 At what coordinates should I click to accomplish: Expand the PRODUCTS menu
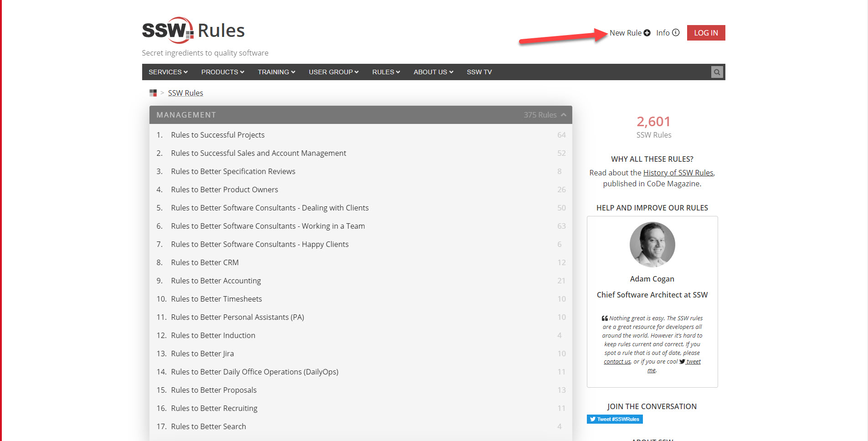223,72
